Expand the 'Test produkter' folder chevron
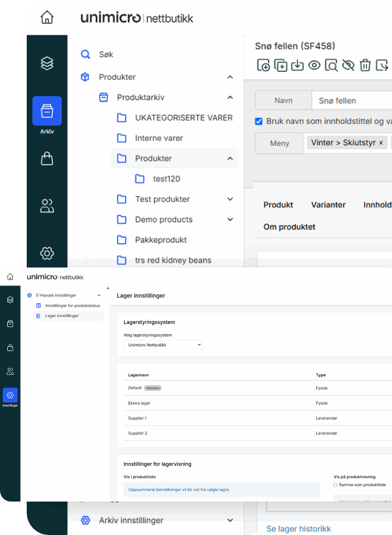 click(x=230, y=199)
